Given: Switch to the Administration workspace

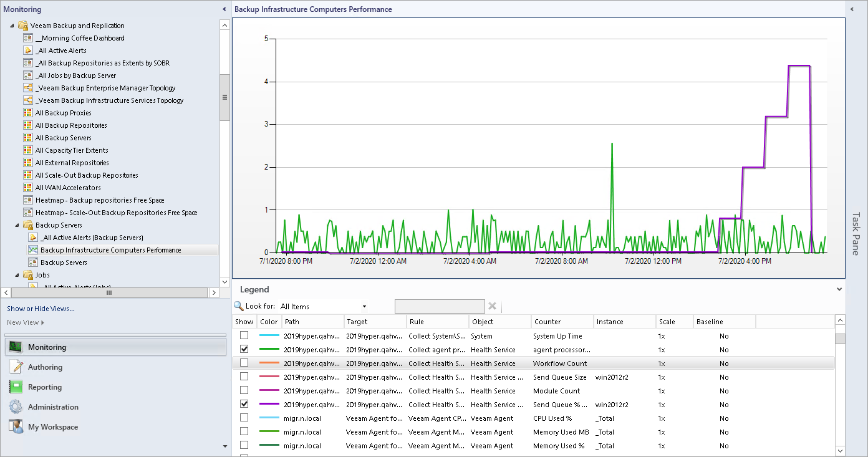Looking at the screenshot, I should tap(115, 407).
